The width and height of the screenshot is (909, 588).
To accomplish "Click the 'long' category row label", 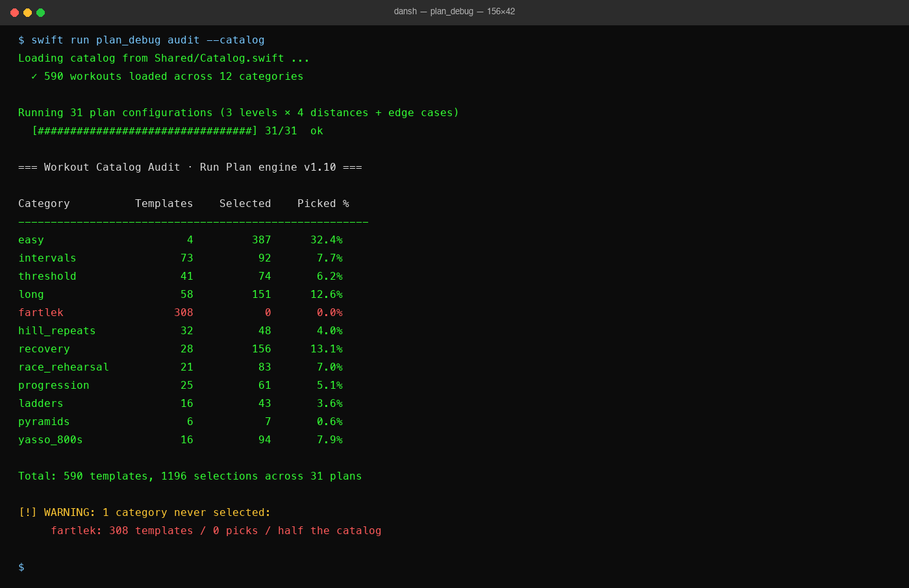I will 31,295.
